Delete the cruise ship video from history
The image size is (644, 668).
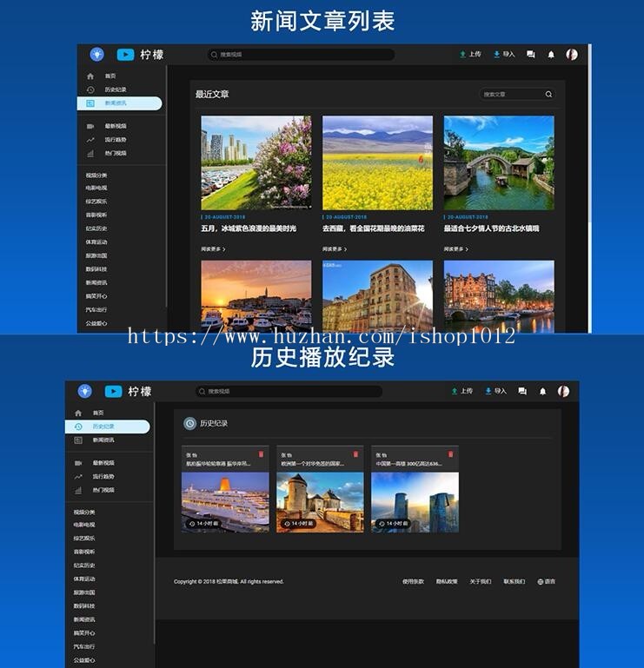pos(262,454)
